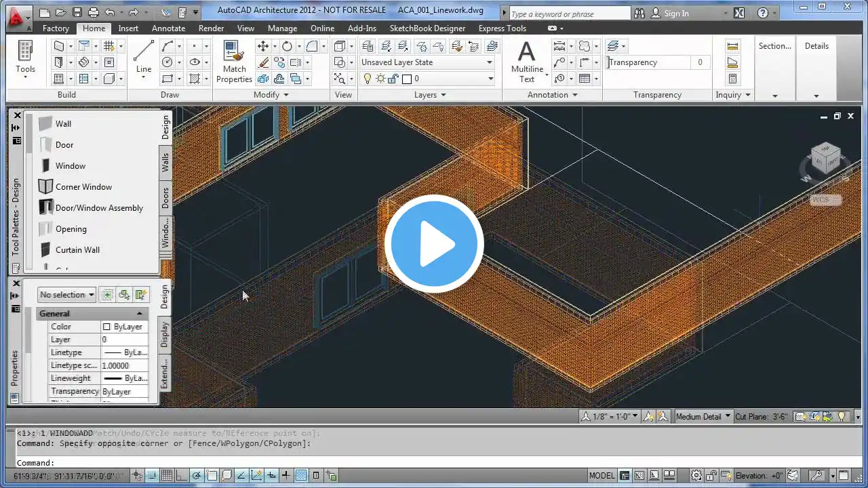The width and height of the screenshot is (868, 488).
Task: Toggle the MODEL space button
Action: pos(601,475)
